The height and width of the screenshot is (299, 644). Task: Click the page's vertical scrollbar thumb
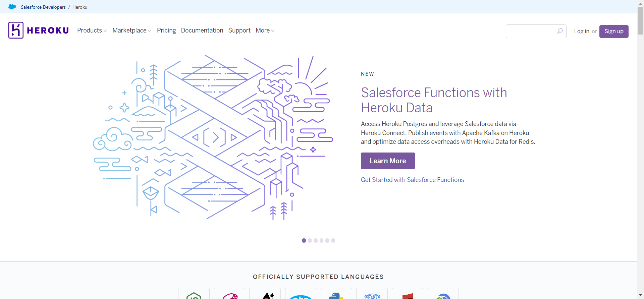[x=640, y=20]
